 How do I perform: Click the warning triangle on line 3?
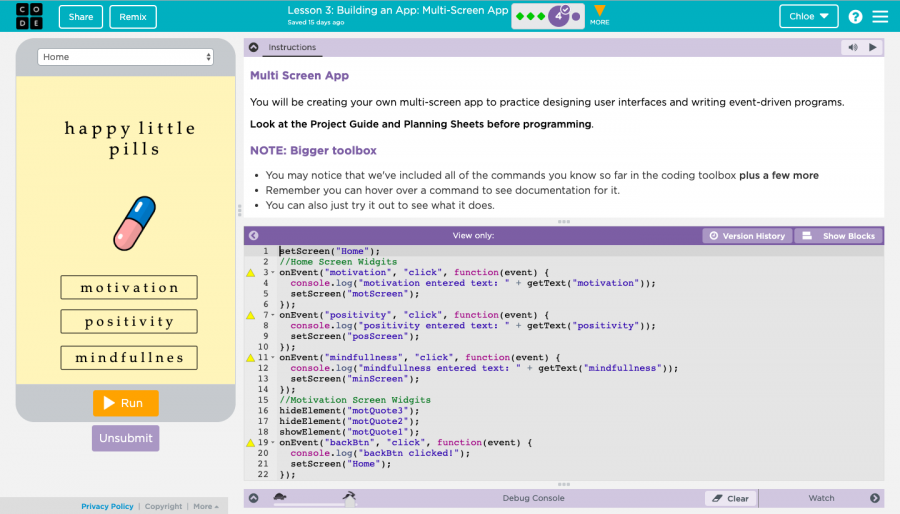pyautogui.click(x=250, y=272)
